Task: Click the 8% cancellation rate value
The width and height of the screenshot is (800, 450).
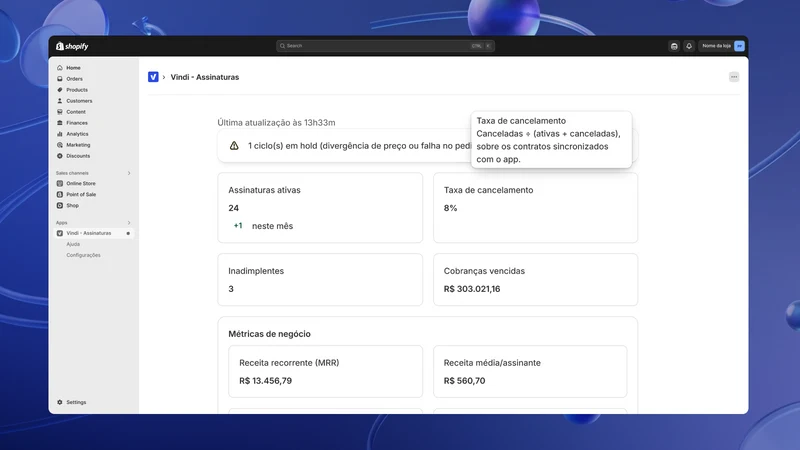Action: point(451,208)
